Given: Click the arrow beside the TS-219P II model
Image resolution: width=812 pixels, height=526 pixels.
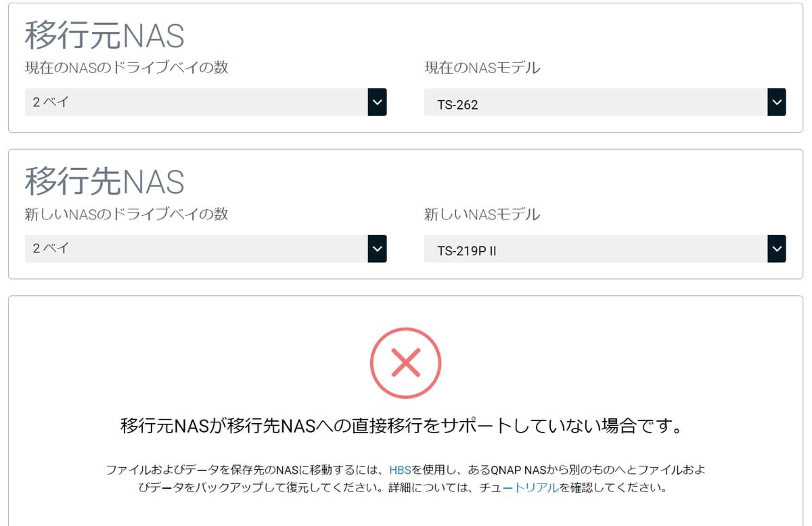Looking at the screenshot, I should point(776,248).
